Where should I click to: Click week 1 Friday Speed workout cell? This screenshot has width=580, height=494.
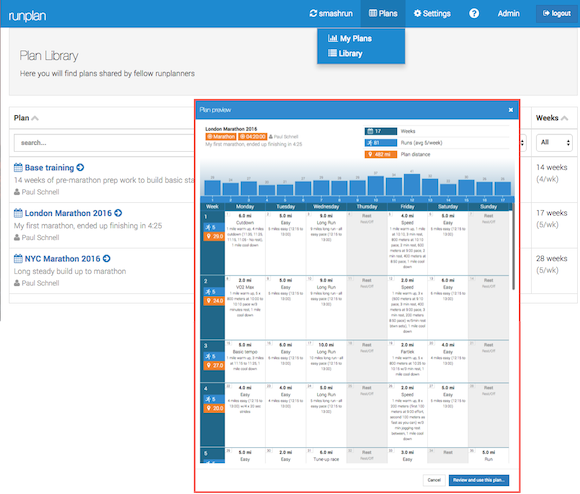click(x=407, y=243)
